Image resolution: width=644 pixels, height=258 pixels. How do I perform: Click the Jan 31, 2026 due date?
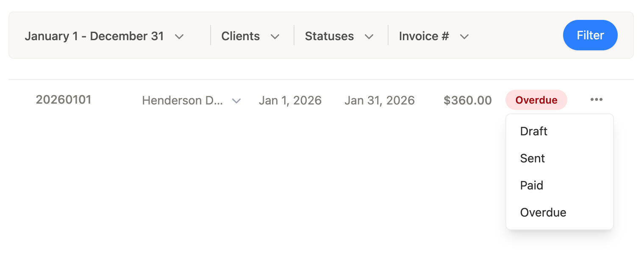click(x=380, y=100)
